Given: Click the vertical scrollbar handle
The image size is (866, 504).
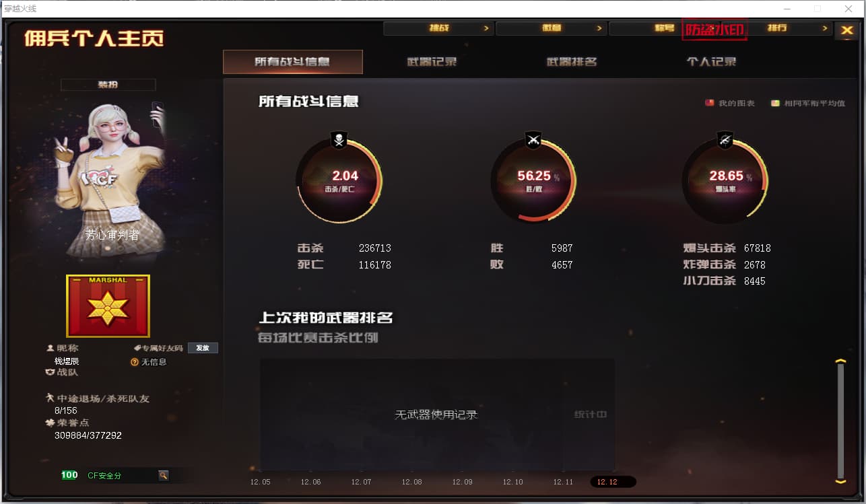Looking at the screenshot, I should pyautogui.click(x=840, y=421).
